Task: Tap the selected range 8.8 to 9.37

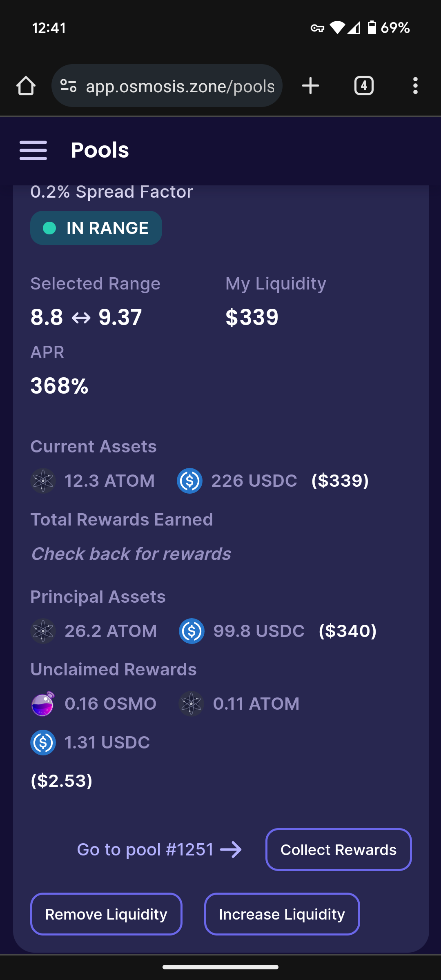Action: pos(86,317)
